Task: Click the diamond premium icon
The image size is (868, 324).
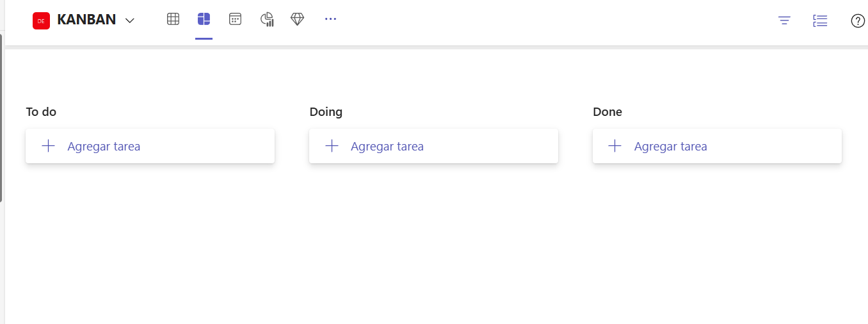Action: pyautogui.click(x=298, y=19)
